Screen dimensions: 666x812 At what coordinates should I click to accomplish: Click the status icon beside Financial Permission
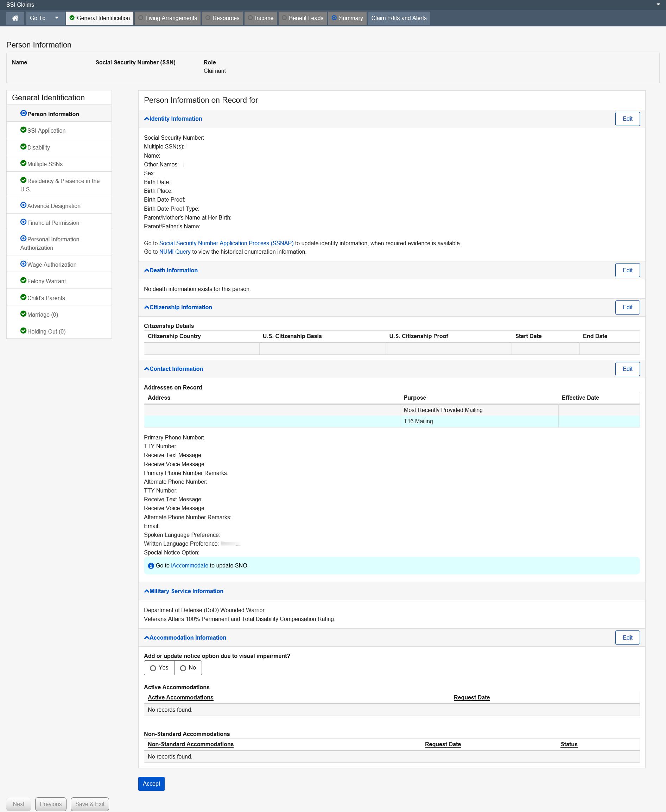(24, 222)
